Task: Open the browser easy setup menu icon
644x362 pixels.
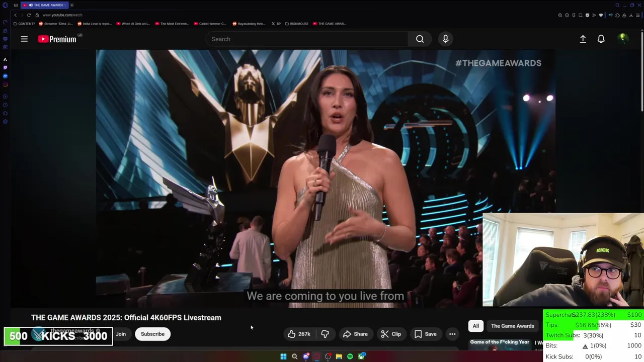Action: point(638,15)
